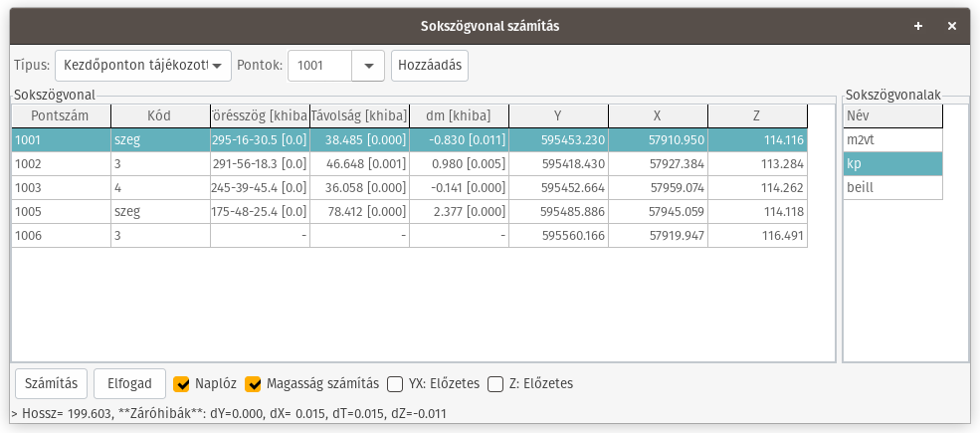Click Z value 114.116
The height and width of the screenshot is (433, 980).
[757, 140]
